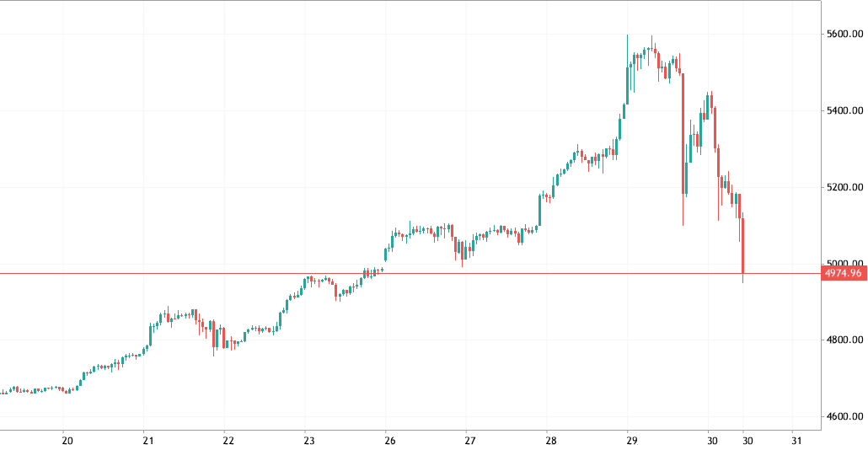The image size is (868, 450).
Task: Click the 31 date label on time axis
Action: 793,440
